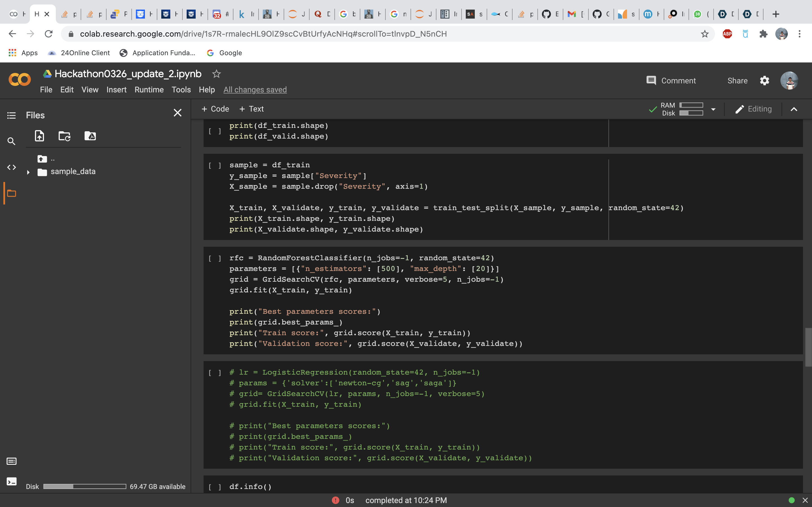Click the notebook vertical scrollbar thumb
This screenshot has height=507, width=812.
[808, 347]
